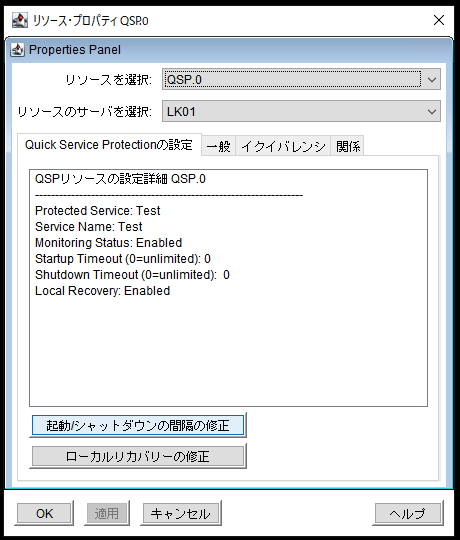Screen dimensions: 460x540
Task: Click 起動/シャットダウンの間隔の修正 button
Action: tap(138, 425)
